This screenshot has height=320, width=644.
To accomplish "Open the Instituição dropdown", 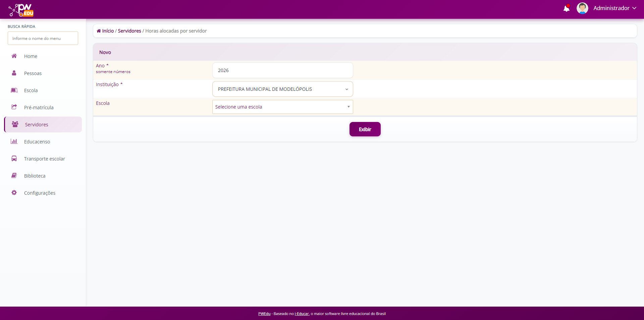I will (x=282, y=89).
